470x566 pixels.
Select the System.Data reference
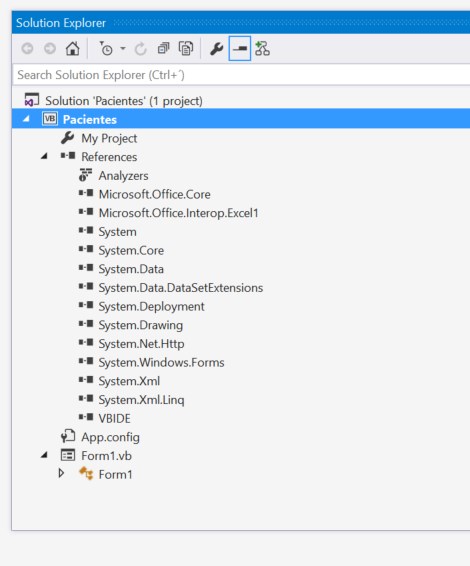[x=131, y=269]
